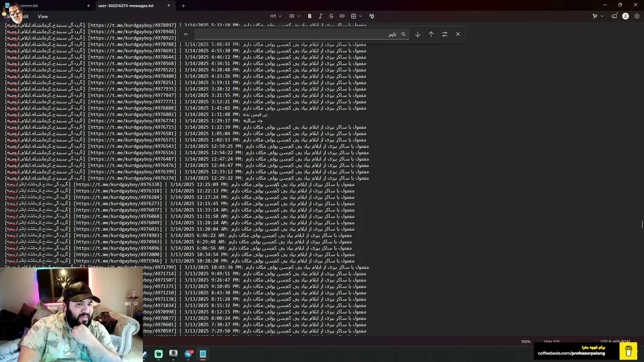Apply strikethrough formatting
The image size is (644, 362).
(x=331, y=16)
